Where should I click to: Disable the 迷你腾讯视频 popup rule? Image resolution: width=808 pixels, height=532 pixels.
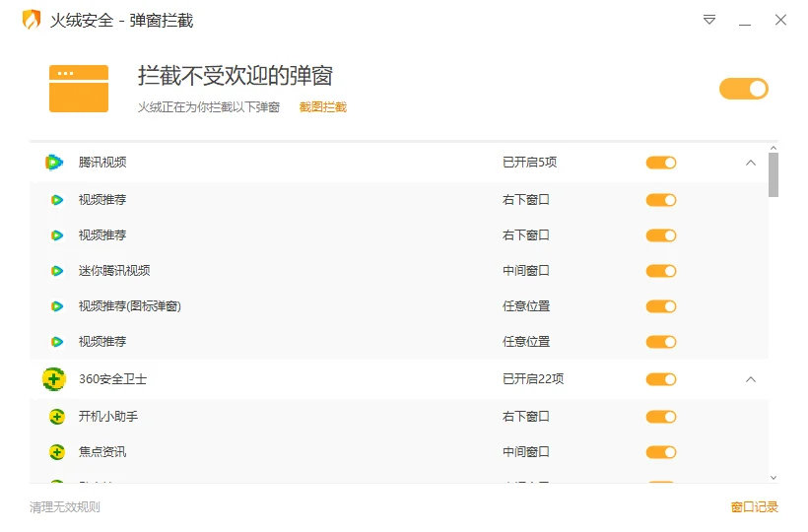coord(661,271)
